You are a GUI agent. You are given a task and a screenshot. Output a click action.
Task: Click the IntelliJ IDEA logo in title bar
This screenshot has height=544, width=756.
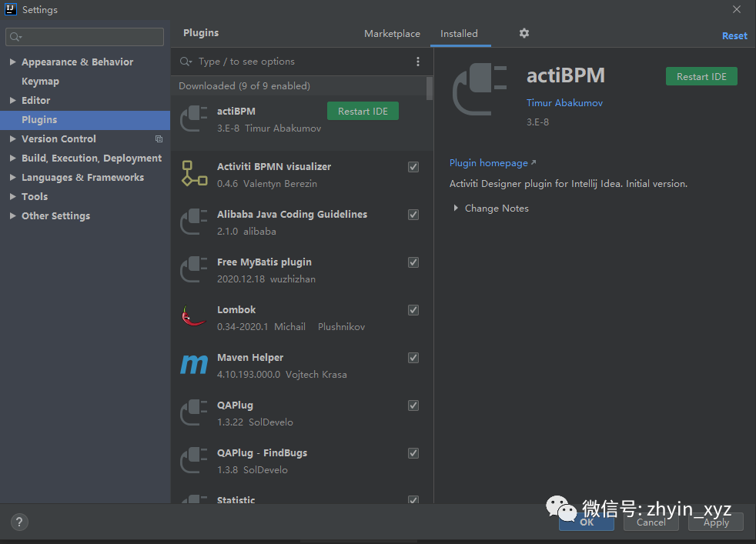point(10,9)
